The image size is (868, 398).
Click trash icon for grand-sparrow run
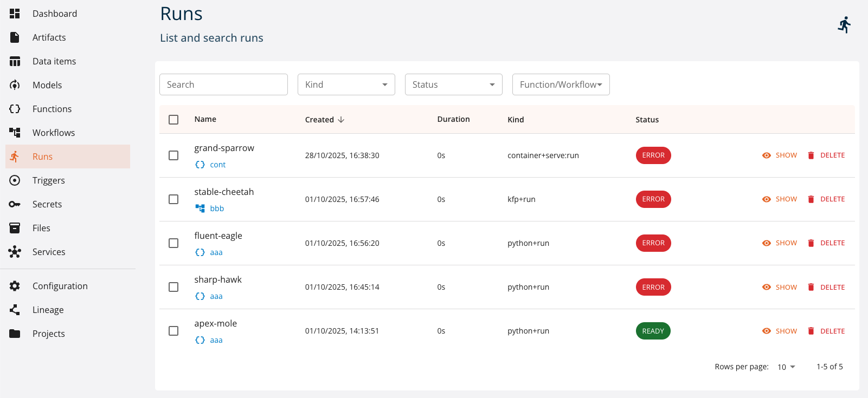click(x=811, y=155)
